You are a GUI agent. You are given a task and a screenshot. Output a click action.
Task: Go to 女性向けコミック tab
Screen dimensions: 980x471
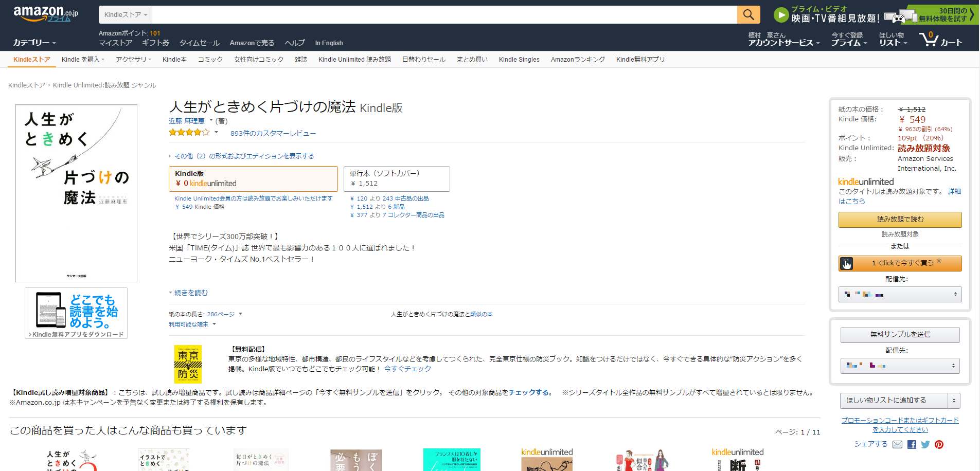pos(259,60)
